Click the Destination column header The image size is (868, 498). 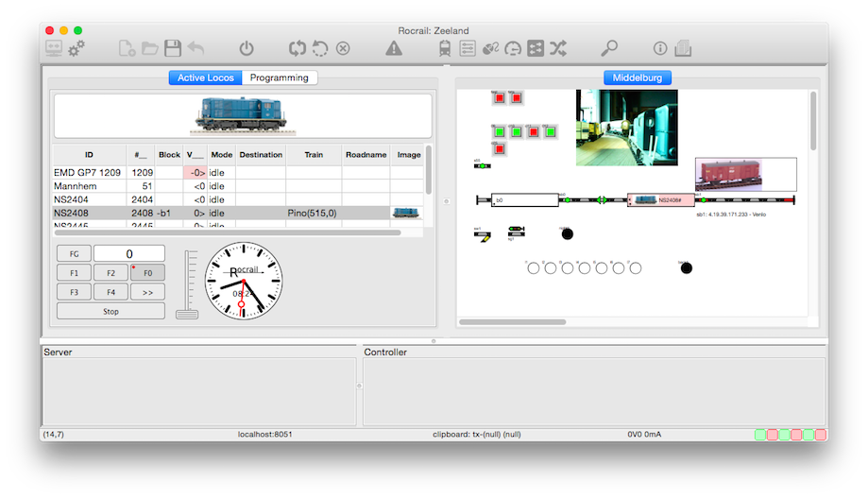260,155
